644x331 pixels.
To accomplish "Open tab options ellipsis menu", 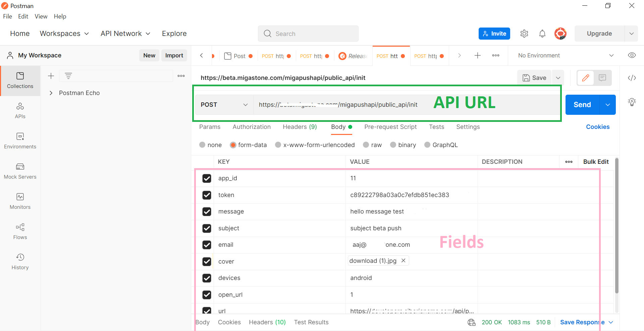I will click(496, 55).
